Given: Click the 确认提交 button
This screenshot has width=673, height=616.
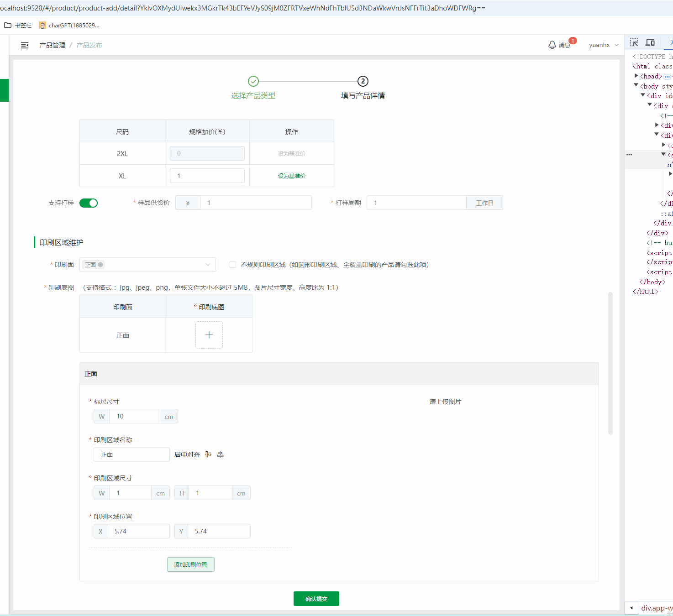Looking at the screenshot, I should 316,599.
